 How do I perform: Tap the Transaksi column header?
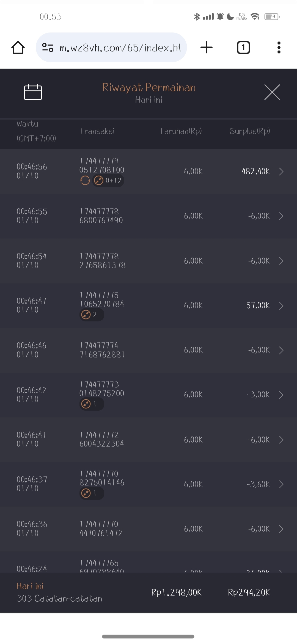tap(97, 131)
